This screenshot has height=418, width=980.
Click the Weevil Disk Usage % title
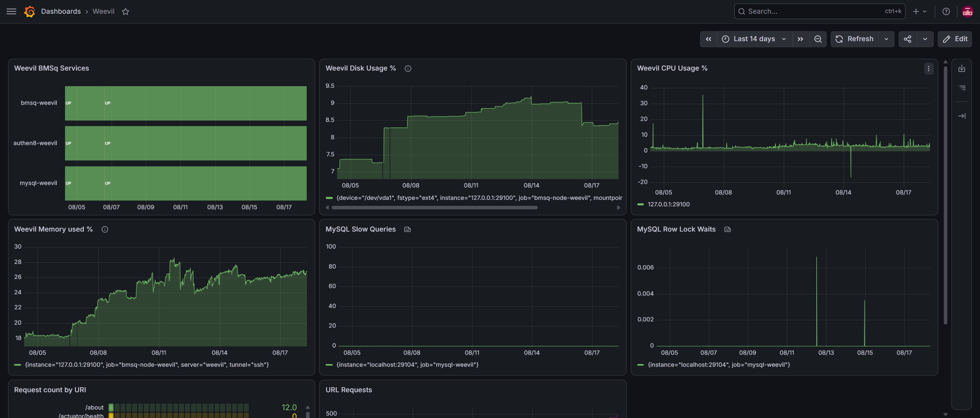coord(361,69)
